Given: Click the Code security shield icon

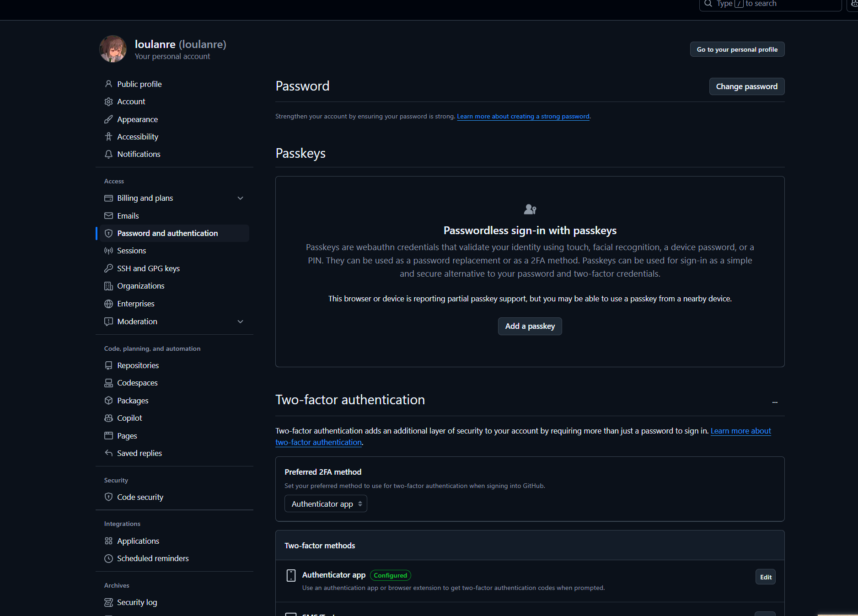Looking at the screenshot, I should click(x=108, y=497).
